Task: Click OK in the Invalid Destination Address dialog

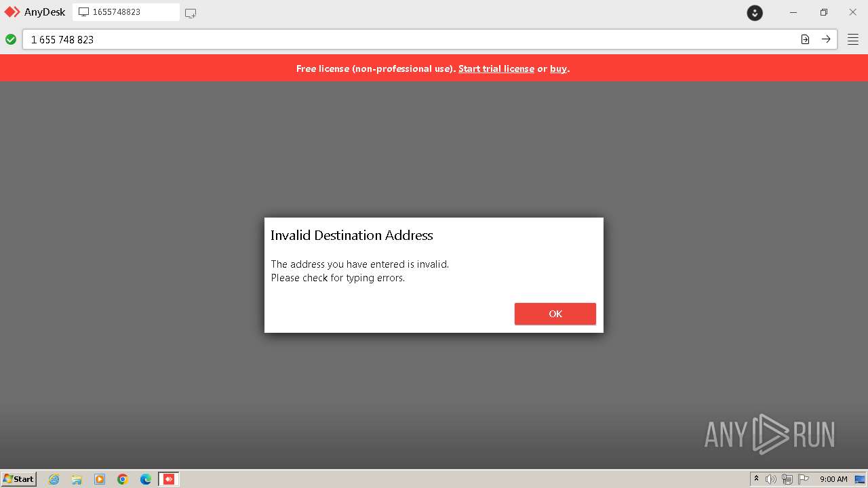Action: pos(555,314)
